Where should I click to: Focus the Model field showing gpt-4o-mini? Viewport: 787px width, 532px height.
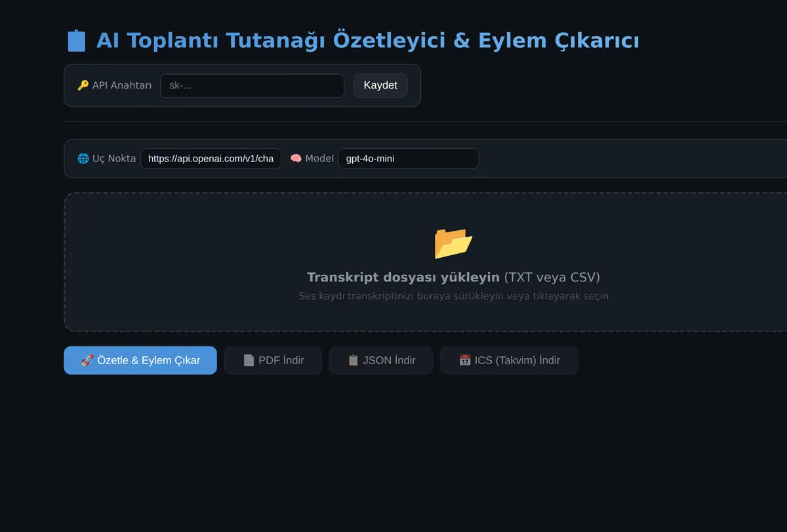[x=409, y=158]
